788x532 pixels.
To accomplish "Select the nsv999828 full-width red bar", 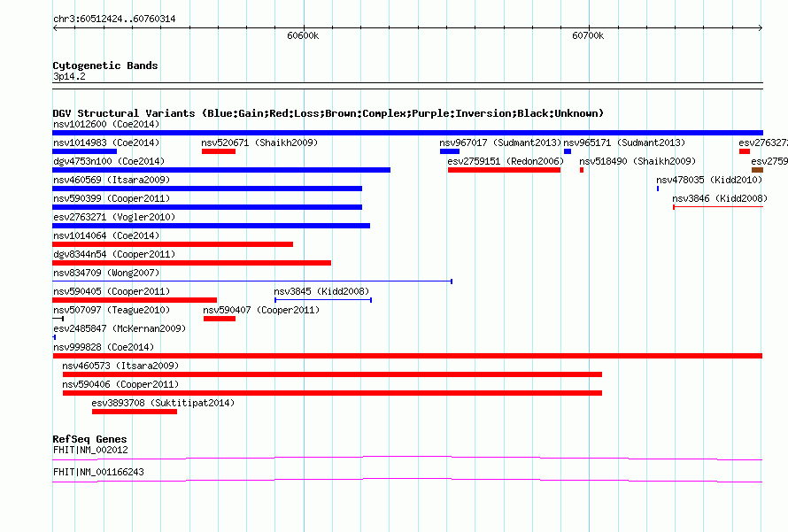I will (x=407, y=356).
